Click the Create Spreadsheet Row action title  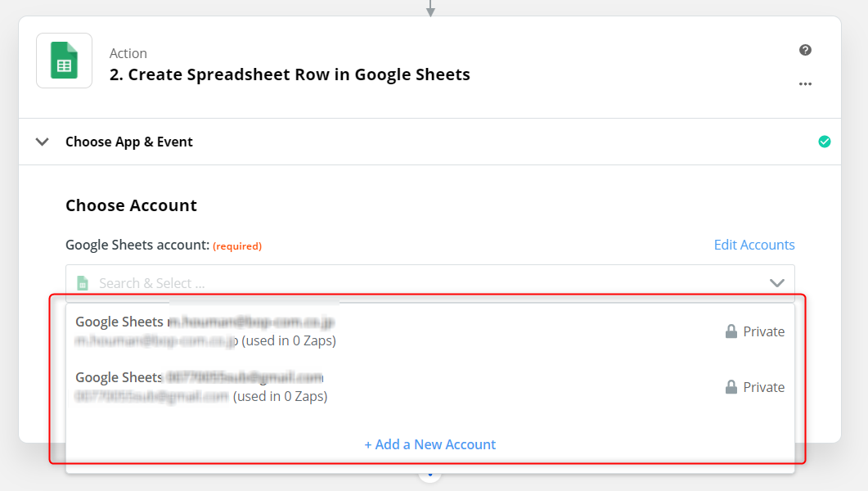[290, 74]
